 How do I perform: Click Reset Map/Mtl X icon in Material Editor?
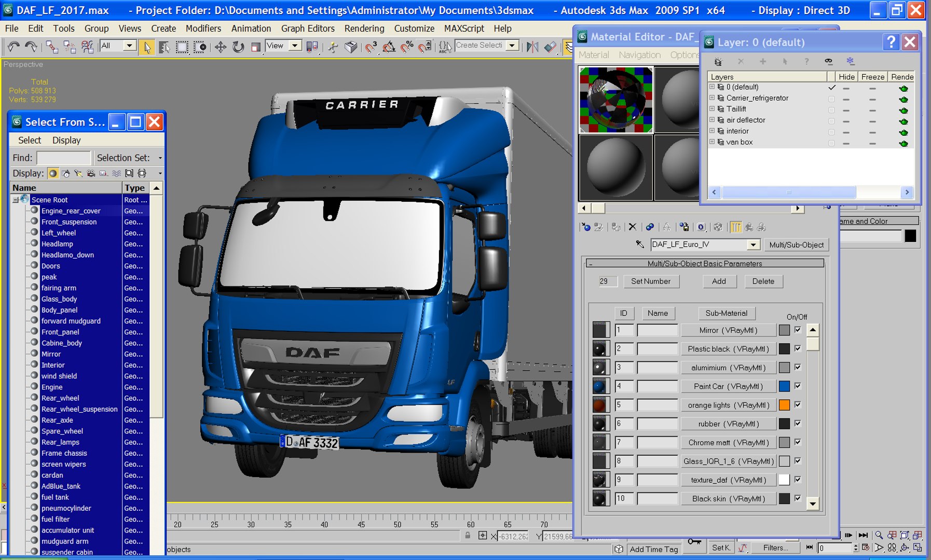[632, 227]
